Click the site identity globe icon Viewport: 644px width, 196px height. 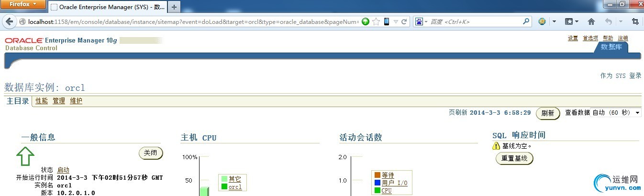point(22,22)
